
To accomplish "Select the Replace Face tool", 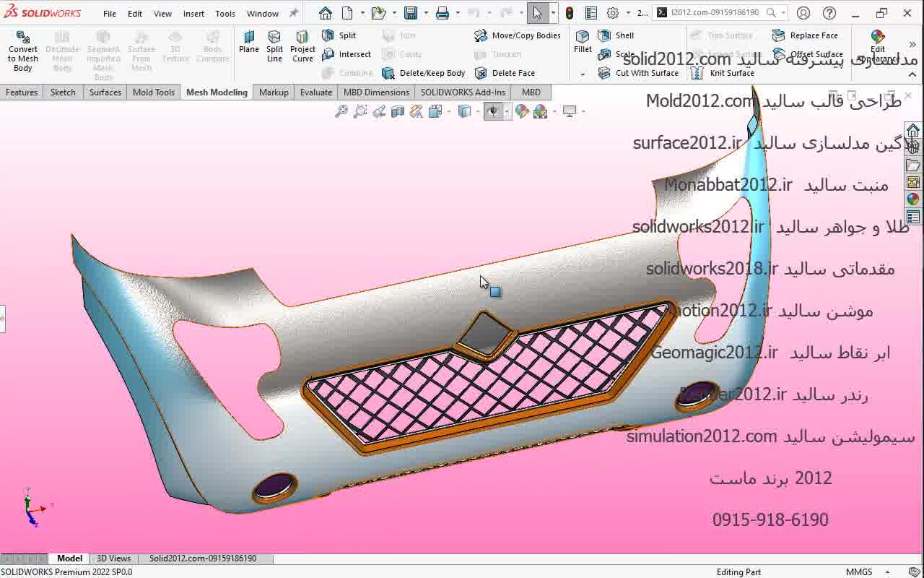I will coord(805,35).
